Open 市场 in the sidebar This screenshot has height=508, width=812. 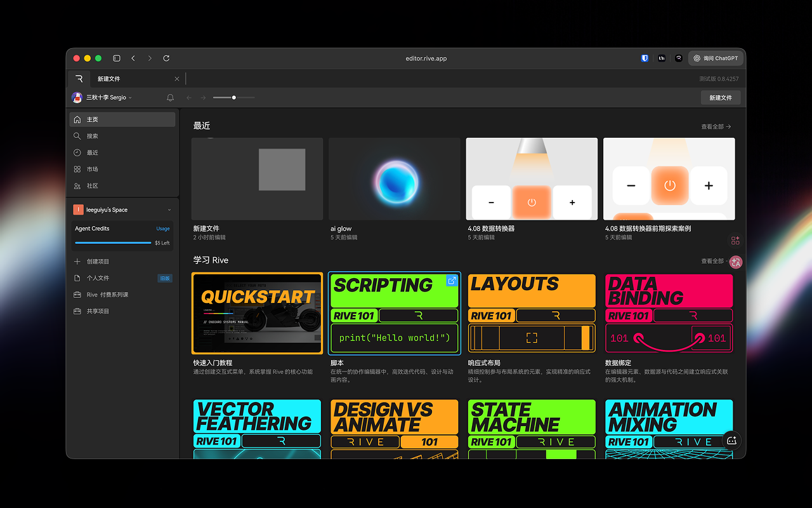pyautogui.click(x=93, y=169)
